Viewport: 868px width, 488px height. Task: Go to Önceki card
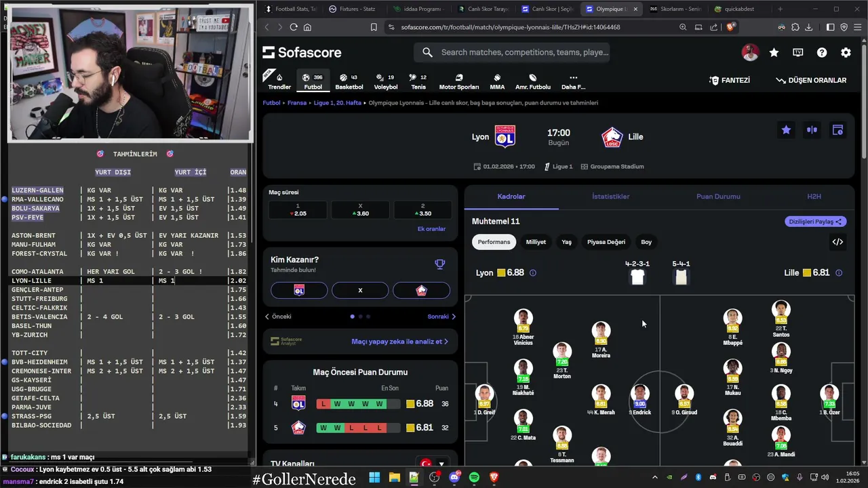(x=278, y=317)
